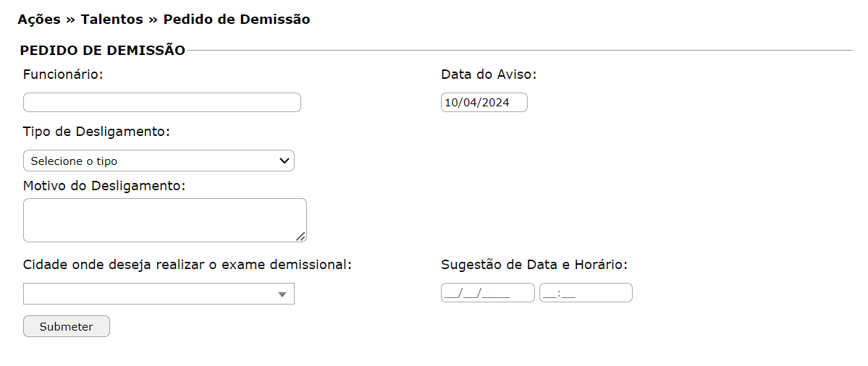Click the exame demissional city label

tap(187, 265)
